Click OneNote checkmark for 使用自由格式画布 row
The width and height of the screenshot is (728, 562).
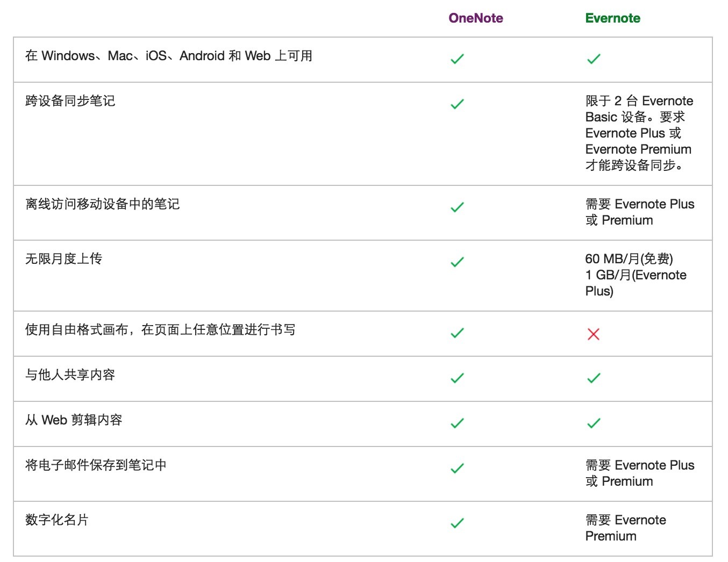click(457, 333)
